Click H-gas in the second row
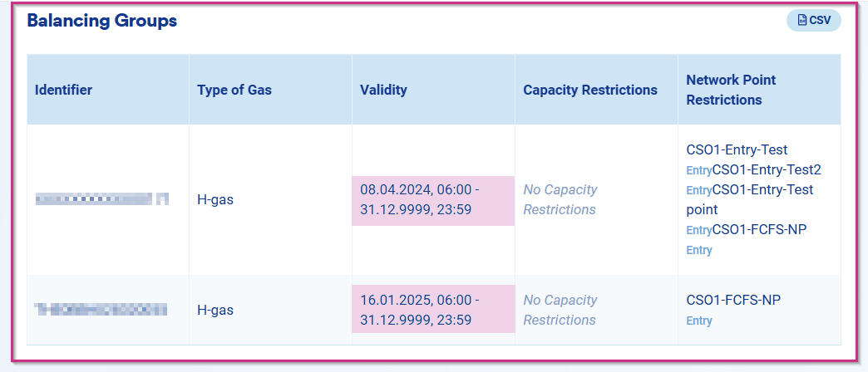The image size is (868, 372). [215, 311]
